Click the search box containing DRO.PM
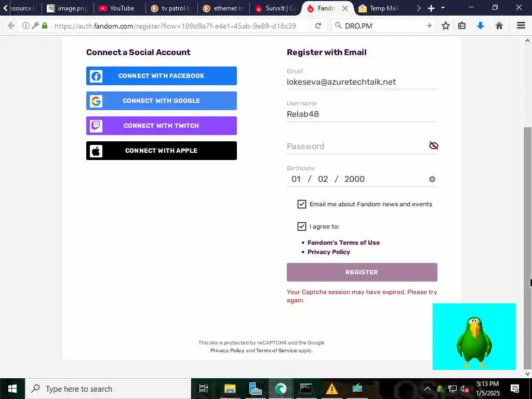The width and height of the screenshot is (532, 399). click(x=383, y=26)
